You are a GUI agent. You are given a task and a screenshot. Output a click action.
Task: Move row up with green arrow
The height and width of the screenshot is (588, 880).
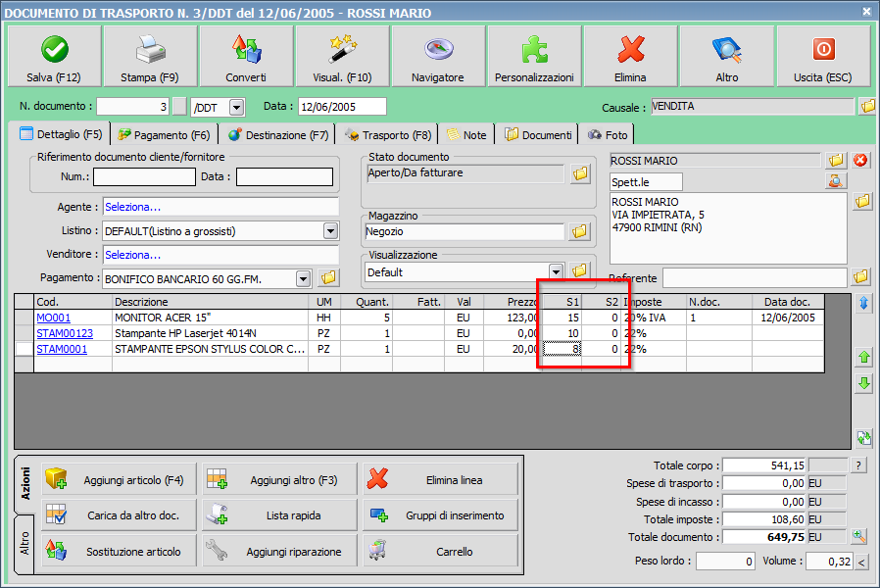point(864,357)
